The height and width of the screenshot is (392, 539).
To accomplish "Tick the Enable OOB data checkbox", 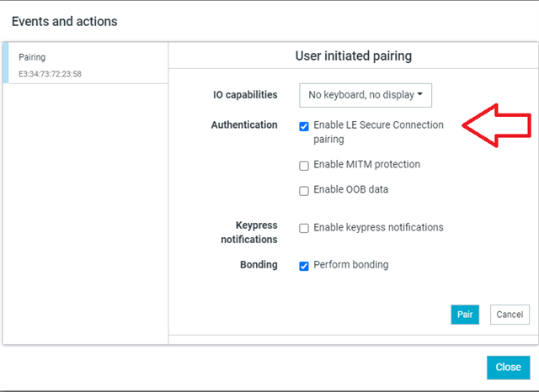I will point(304,191).
